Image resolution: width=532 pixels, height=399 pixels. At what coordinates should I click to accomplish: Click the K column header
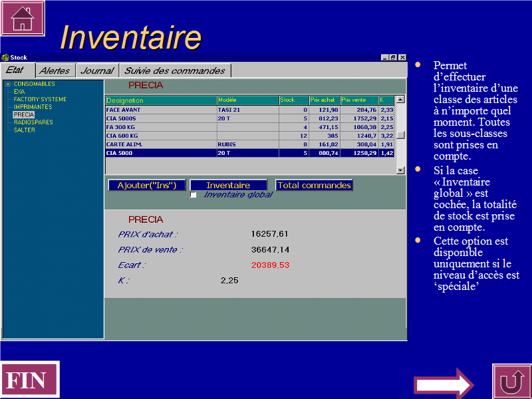(386, 100)
